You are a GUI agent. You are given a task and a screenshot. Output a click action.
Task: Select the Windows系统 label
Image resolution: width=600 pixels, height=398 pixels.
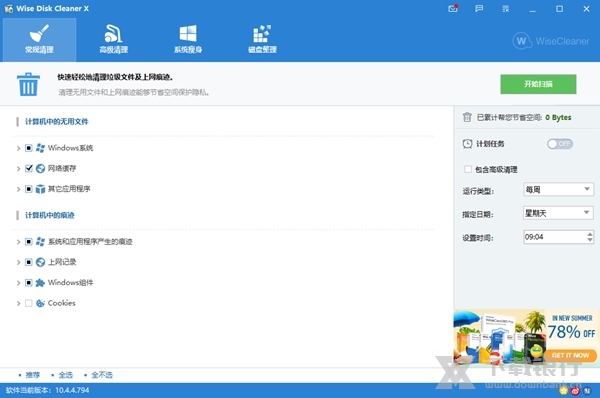tap(70, 148)
